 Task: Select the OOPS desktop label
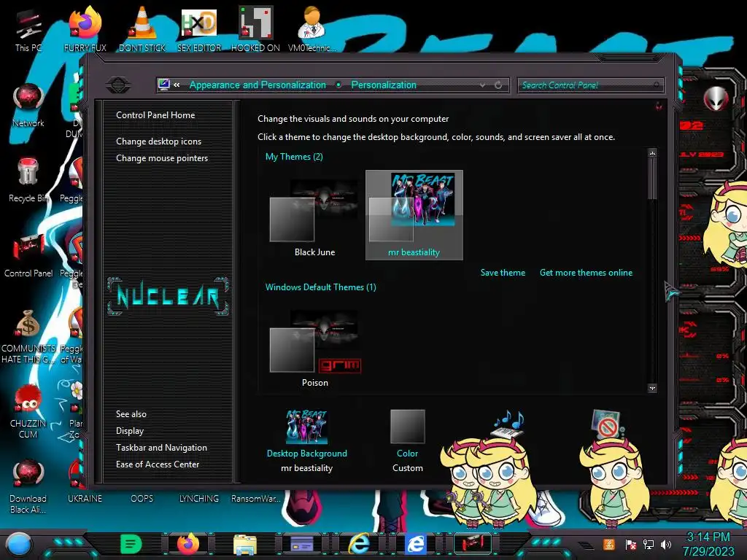[x=142, y=499]
